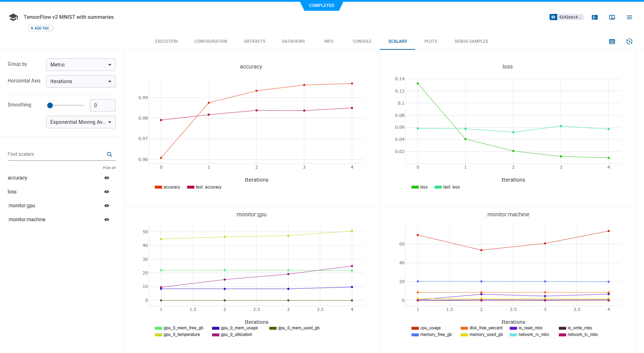Toggle visibility of the loss scalar
644x353 pixels.
pos(107,192)
